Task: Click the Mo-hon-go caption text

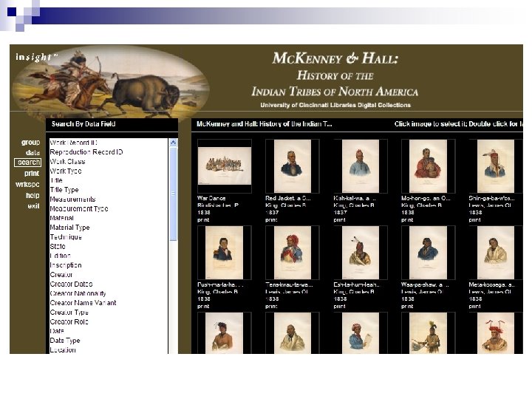Action: click(426, 198)
